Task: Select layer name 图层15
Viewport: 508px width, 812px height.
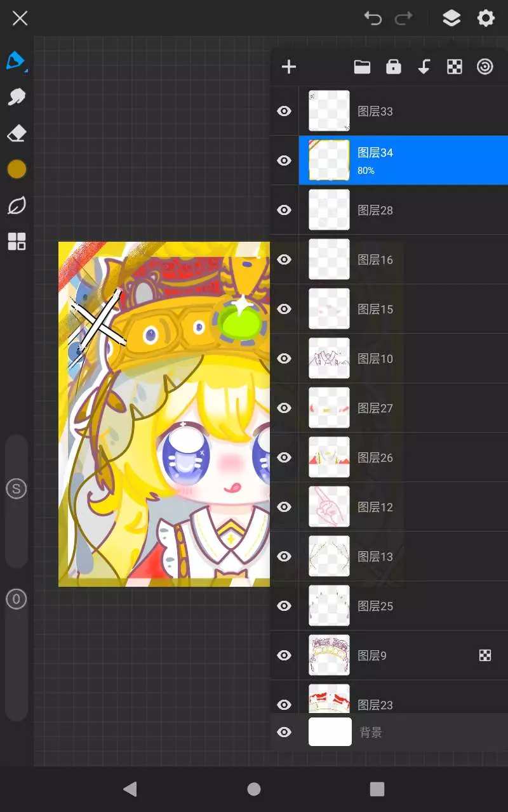Action: point(375,309)
